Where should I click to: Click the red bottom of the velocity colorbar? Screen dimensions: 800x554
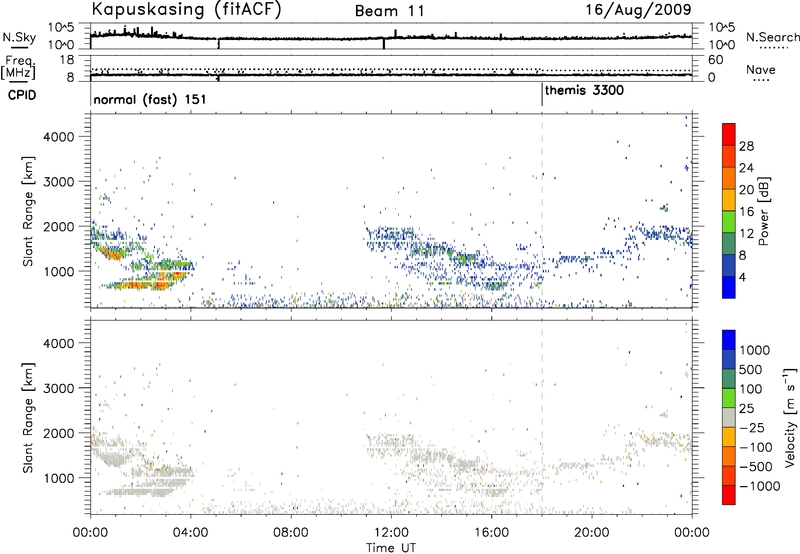tap(729, 495)
